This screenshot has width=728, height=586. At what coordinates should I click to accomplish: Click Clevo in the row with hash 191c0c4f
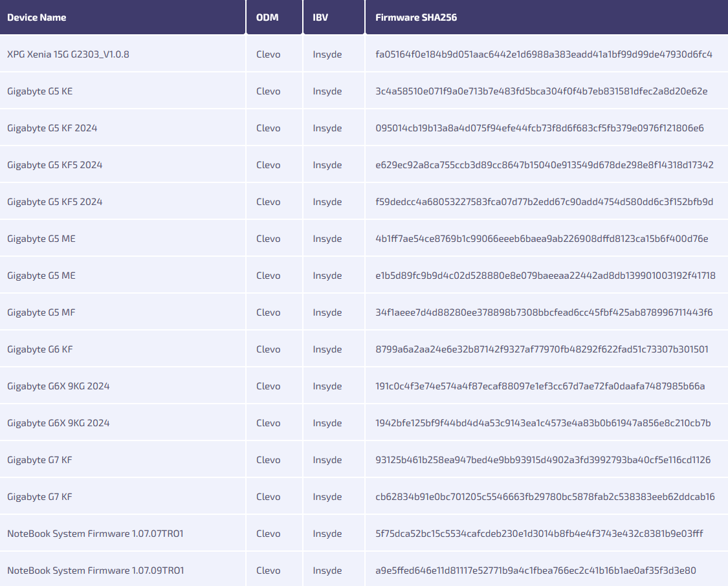tap(269, 387)
